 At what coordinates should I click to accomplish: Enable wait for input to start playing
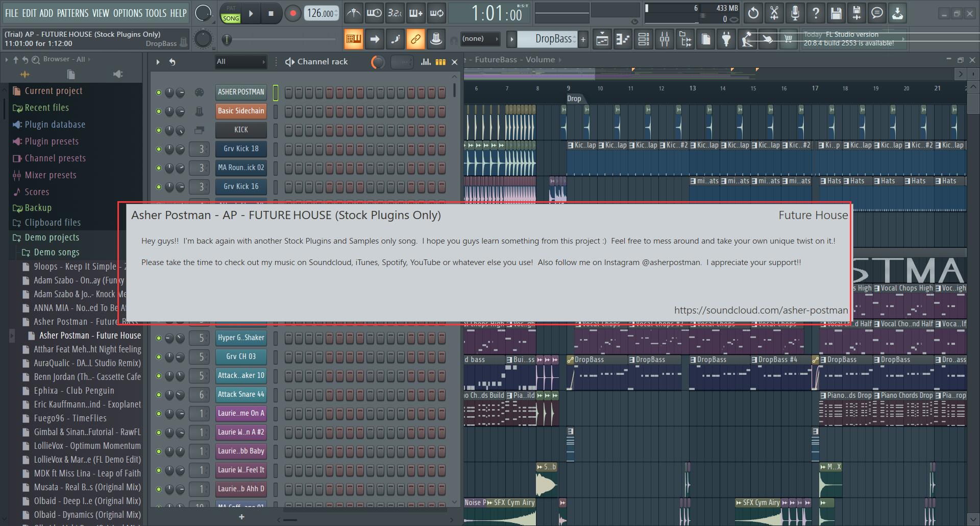(x=374, y=13)
